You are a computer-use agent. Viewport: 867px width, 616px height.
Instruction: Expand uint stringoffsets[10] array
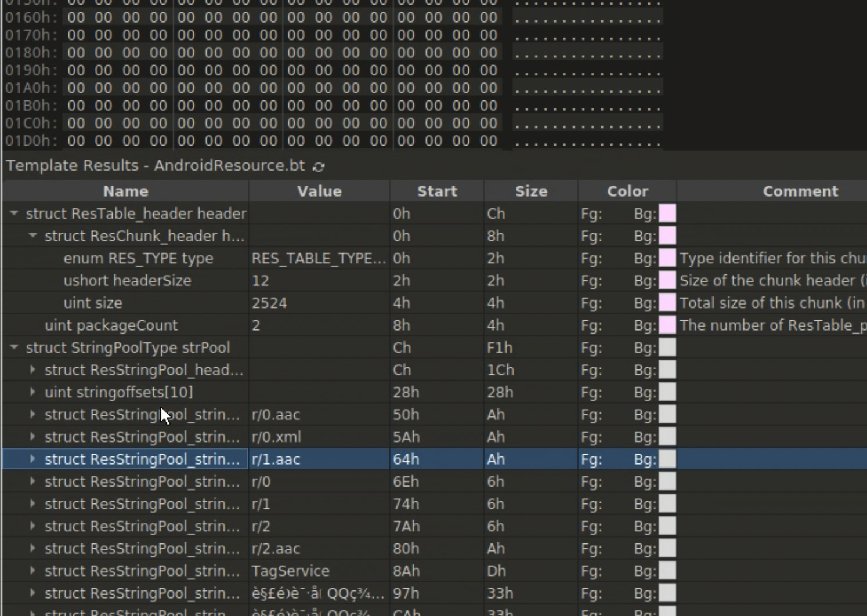pyautogui.click(x=33, y=392)
